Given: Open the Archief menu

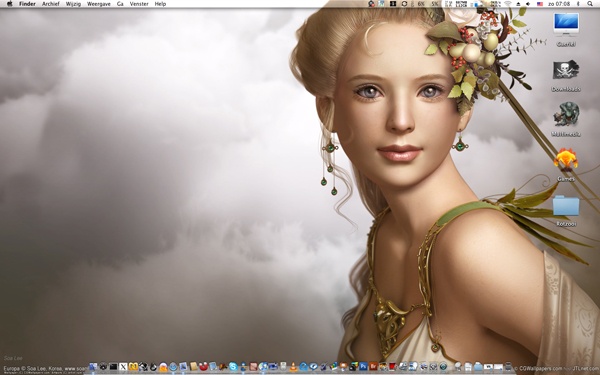Looking at the screenshot, I should tap(51, 4).
